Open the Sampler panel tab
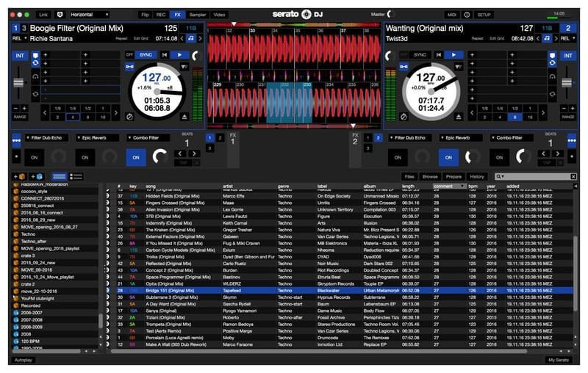This screenshot has height=373, width=588. 198,15
